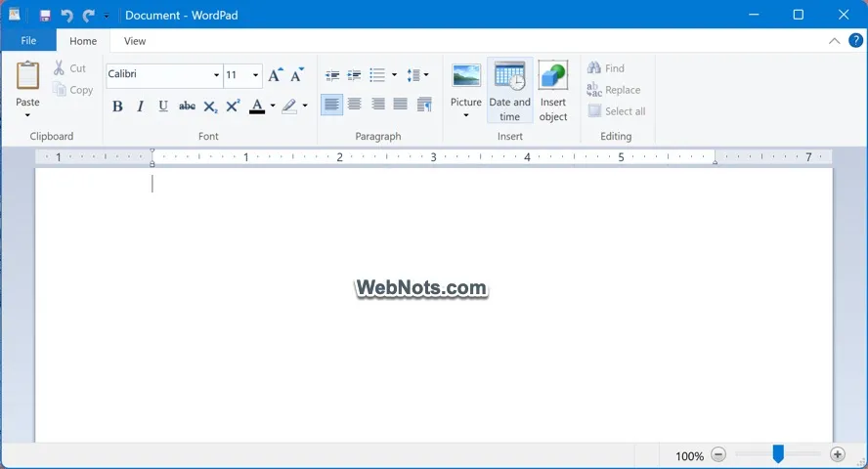
Task: Click the 100% zoom level text
Action: [689, 456]
